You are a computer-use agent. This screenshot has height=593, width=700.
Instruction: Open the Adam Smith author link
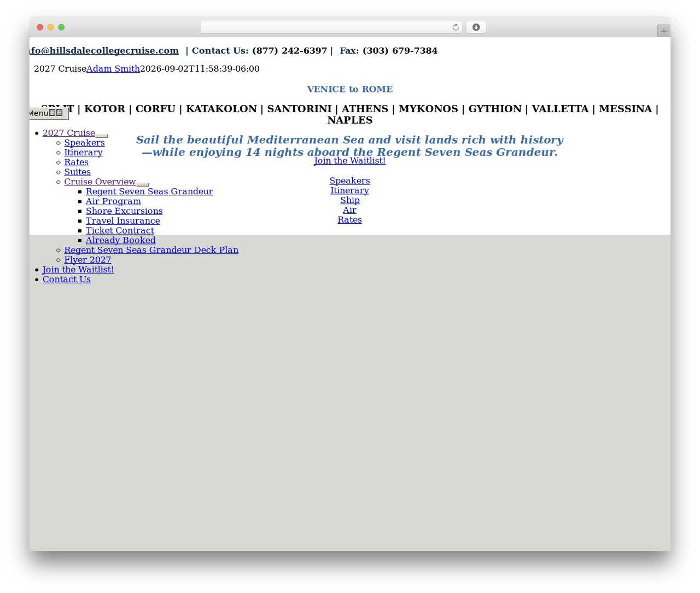pos(113,69)
